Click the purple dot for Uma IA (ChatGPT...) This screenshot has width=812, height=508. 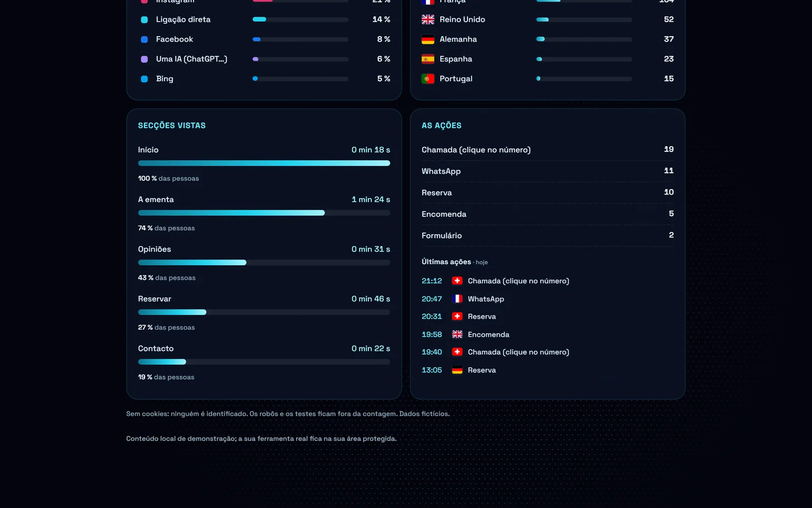pyautogui.click(x=144, y=59)
